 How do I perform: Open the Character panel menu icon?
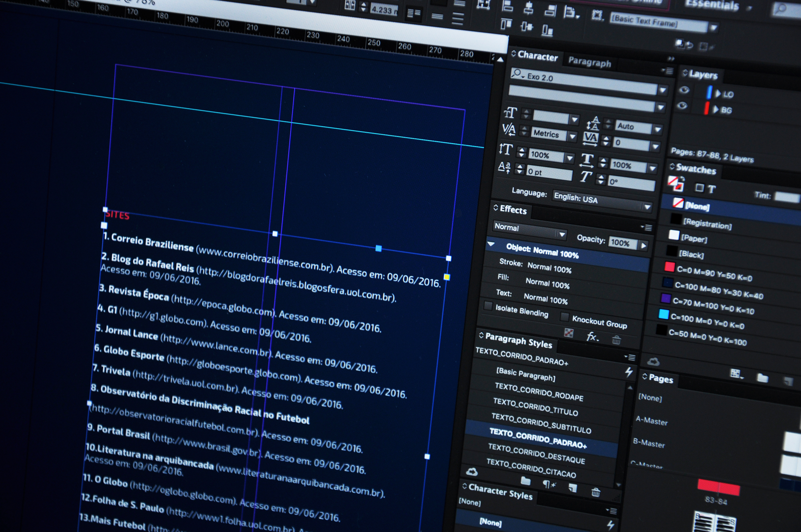[668, 71]
